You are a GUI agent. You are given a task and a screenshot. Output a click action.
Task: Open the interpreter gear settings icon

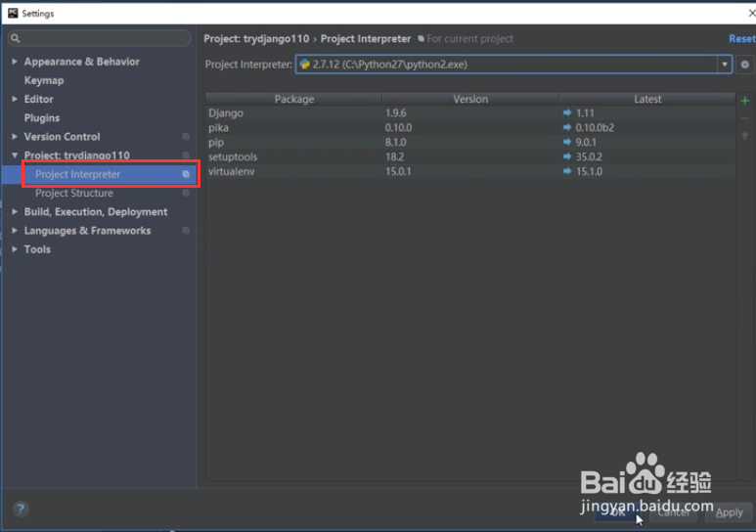click(745, 65)
